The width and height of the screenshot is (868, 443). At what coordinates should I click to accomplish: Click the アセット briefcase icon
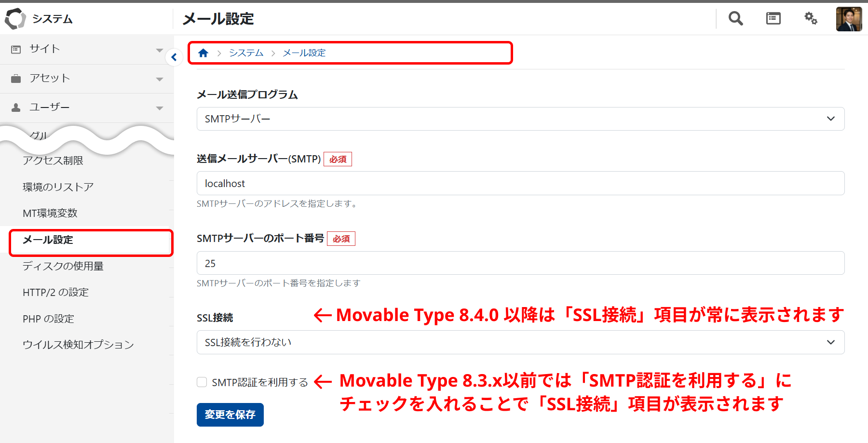[x=16, y=78]
